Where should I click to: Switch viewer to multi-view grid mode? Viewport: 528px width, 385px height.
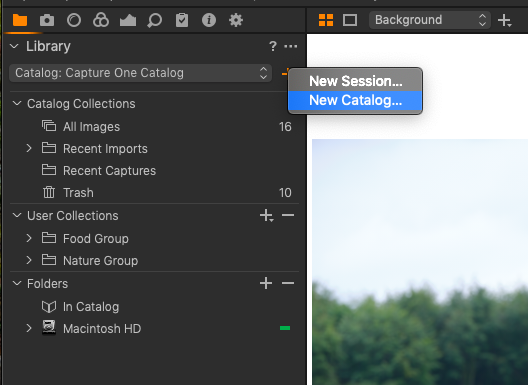click(326, 20)
